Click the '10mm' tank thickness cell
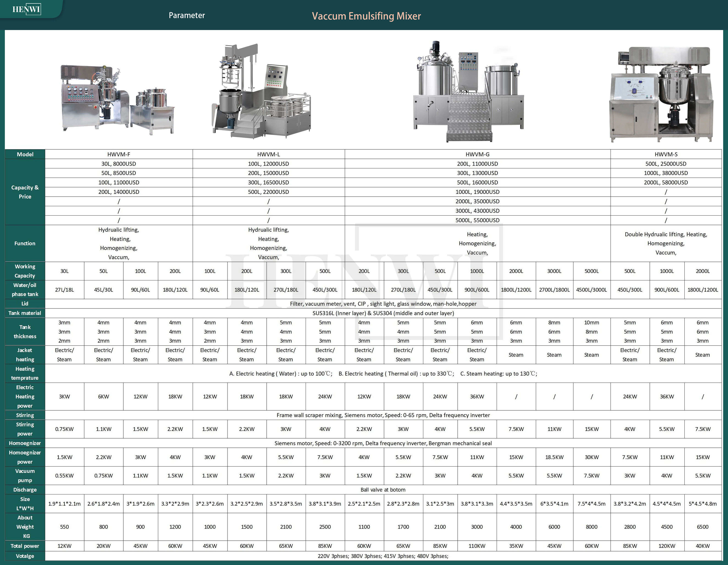 pyautogui.click(x=592, y=322)
